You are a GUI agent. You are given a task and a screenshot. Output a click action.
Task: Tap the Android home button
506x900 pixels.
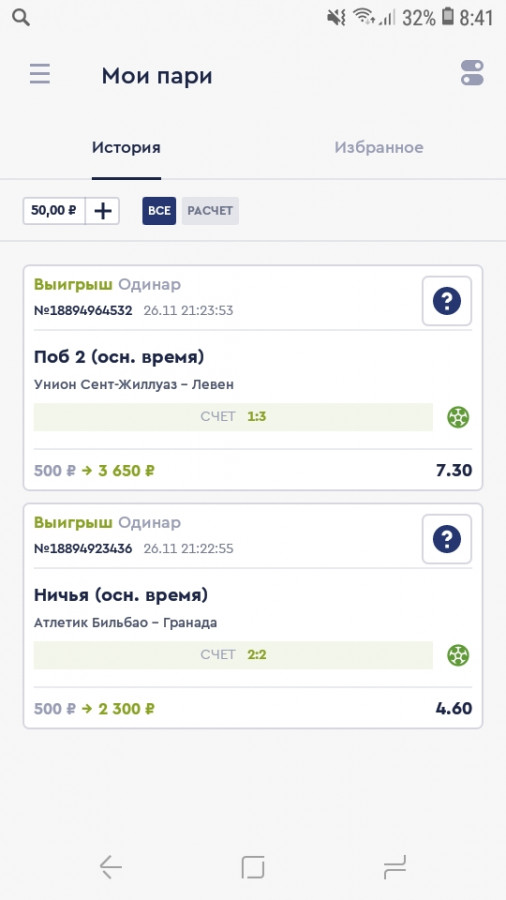click(253, 867)
